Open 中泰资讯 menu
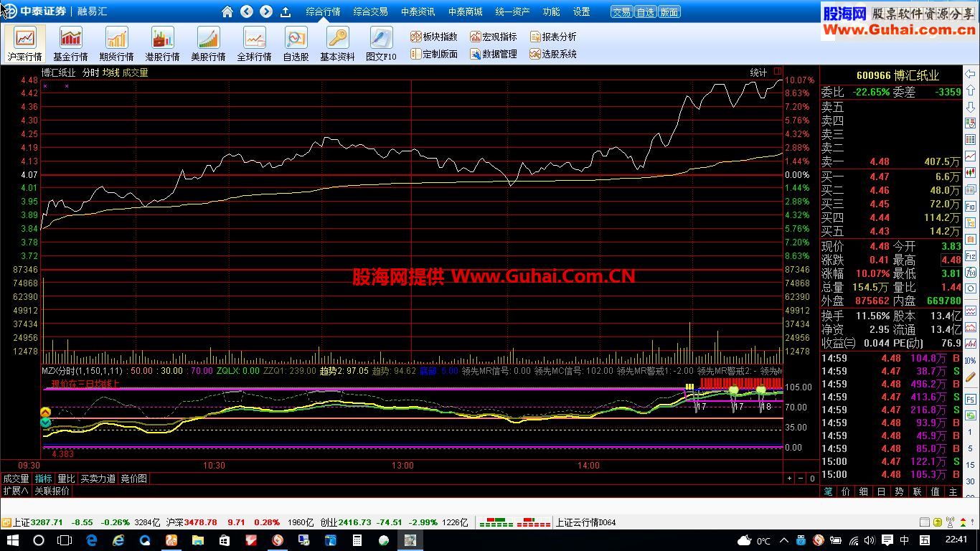This screenshot has height=551, width=980. 418,11
